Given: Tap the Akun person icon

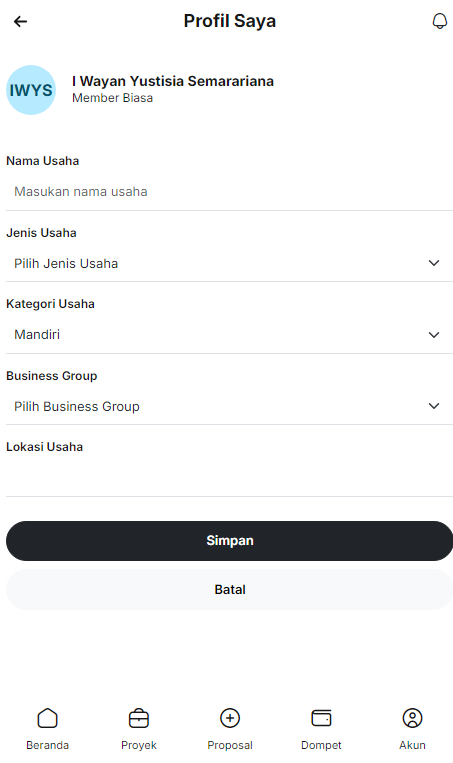Looking at the screenshot, I should [413, 718].
